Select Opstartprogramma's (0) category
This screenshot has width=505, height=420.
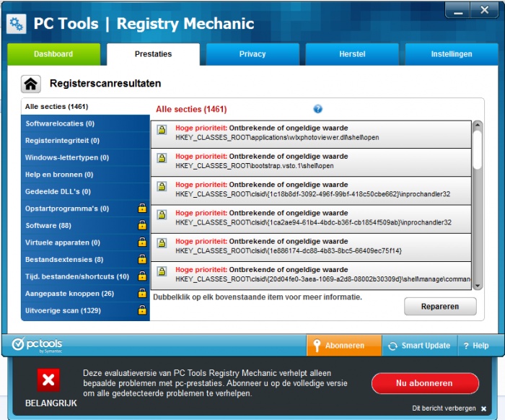tap(85, 209)
